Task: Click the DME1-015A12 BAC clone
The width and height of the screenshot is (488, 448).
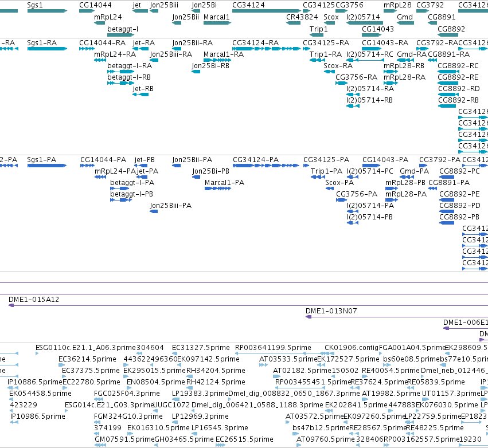Action: pyautogui.click(x=248, y=305)
